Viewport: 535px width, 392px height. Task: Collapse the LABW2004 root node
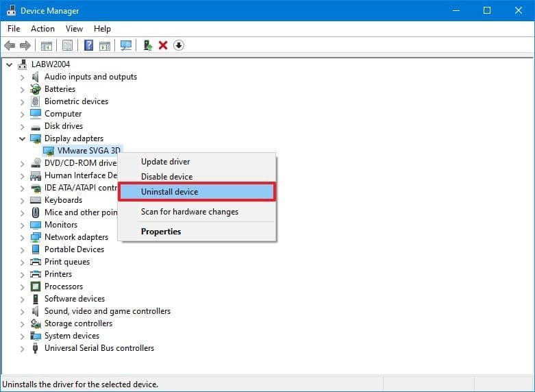10,64
